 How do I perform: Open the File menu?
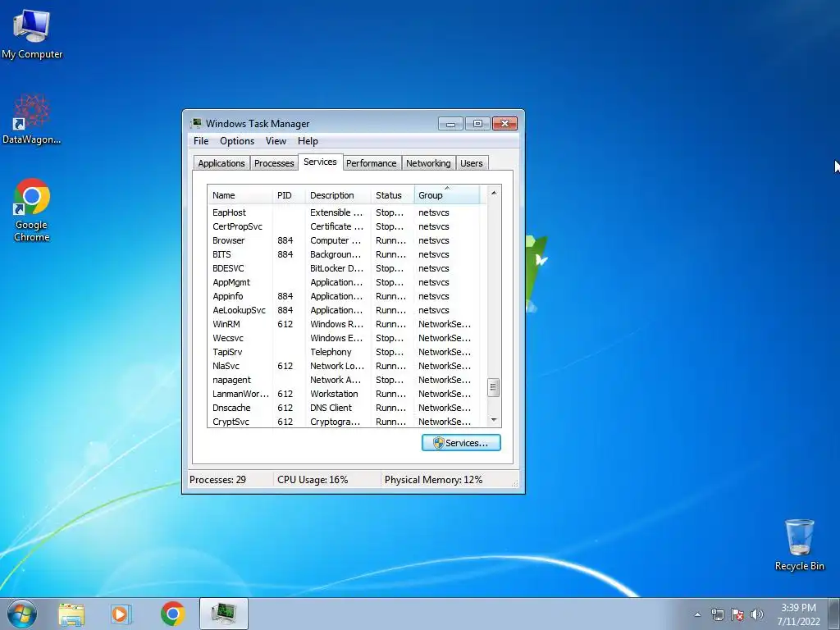pos(201,141)
